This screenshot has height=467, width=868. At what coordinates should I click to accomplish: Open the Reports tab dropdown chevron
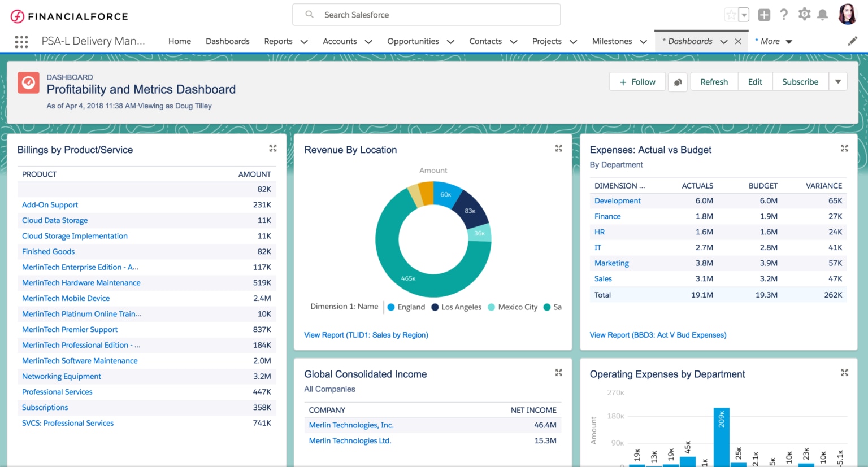(x=304, y=41)
